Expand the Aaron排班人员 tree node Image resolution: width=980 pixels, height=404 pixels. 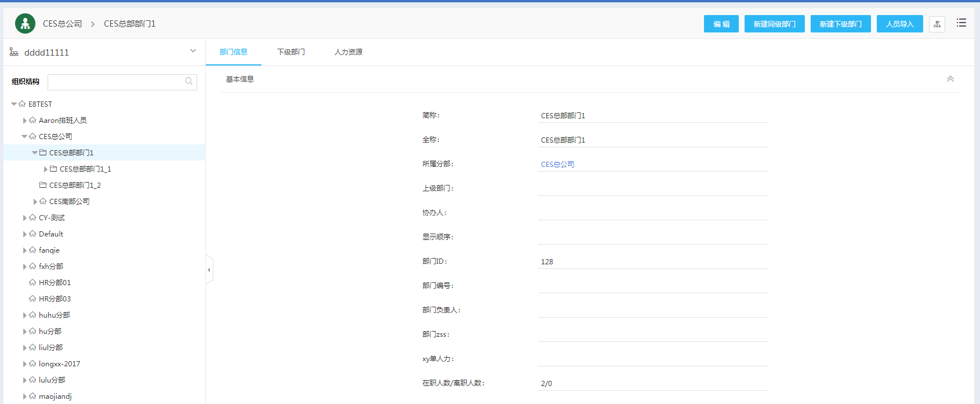coord(24,121)
